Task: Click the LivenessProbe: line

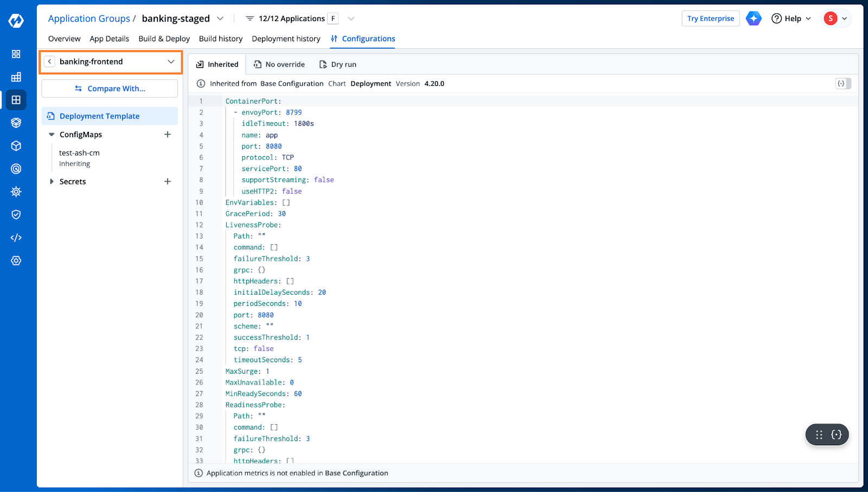Action: (253, 225)
